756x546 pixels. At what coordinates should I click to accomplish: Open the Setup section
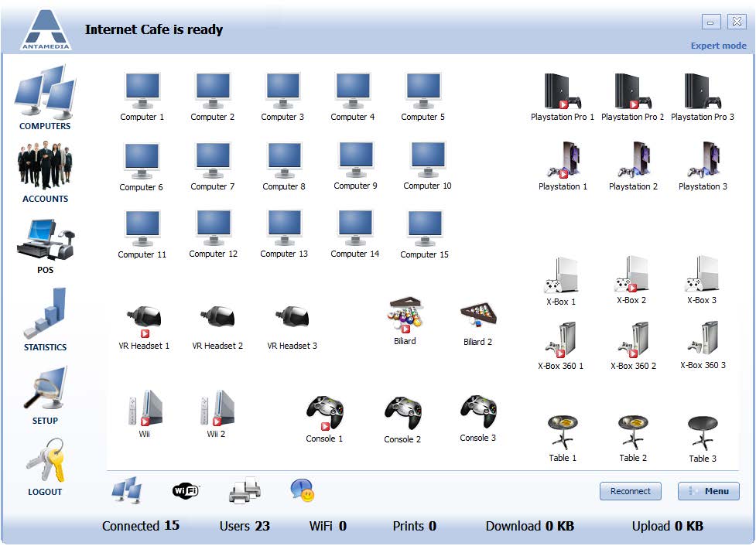45,395
